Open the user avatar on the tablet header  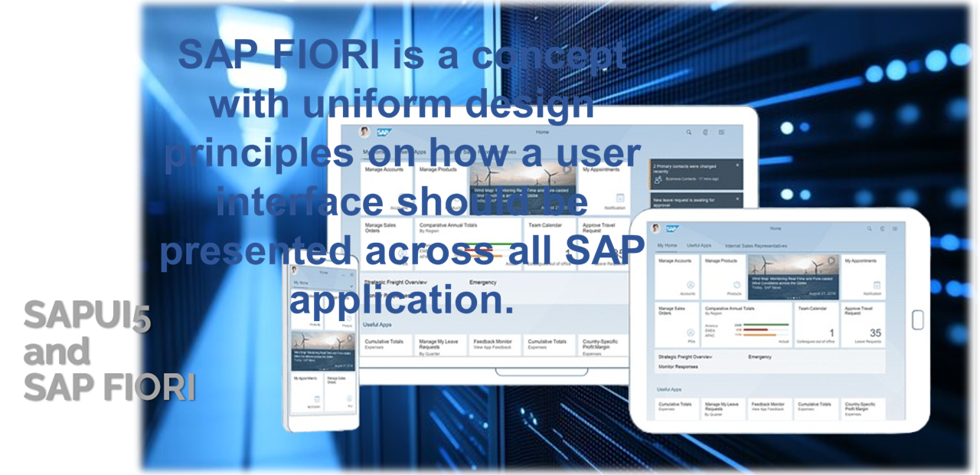(x=656, y=228)
